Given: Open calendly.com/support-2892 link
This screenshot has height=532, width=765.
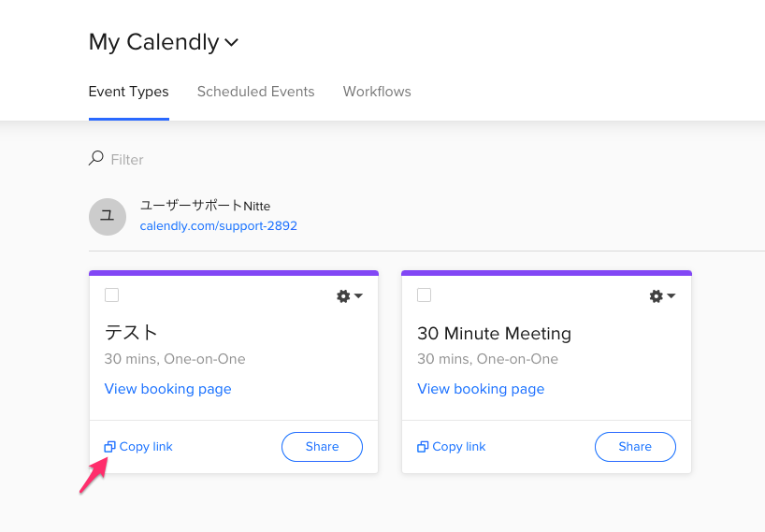Looking at the screenshot, I should tap(219, 225).
